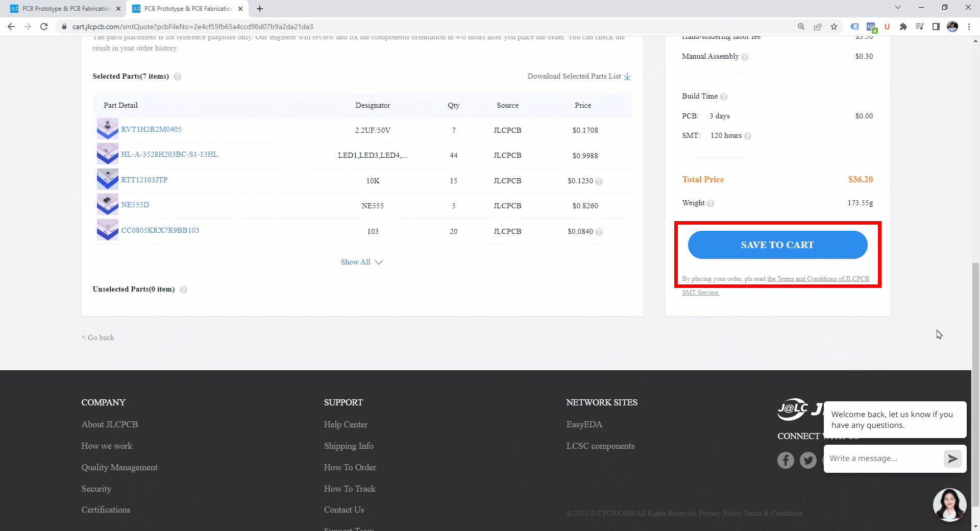Open Selected Parts help question icon
This screenshot has width=980, height=531.
(177, 77)
